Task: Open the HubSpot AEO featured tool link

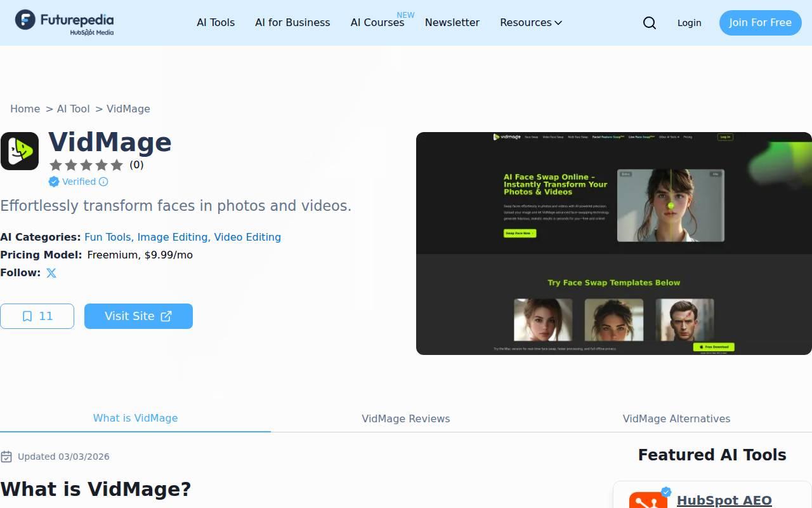Action: (x=724, y=500)
